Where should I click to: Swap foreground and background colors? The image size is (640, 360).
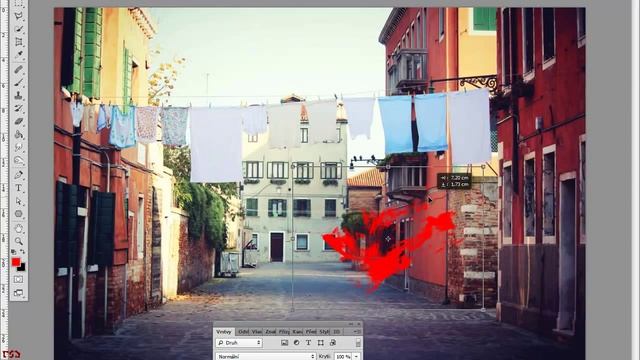[x=22, y=252]
